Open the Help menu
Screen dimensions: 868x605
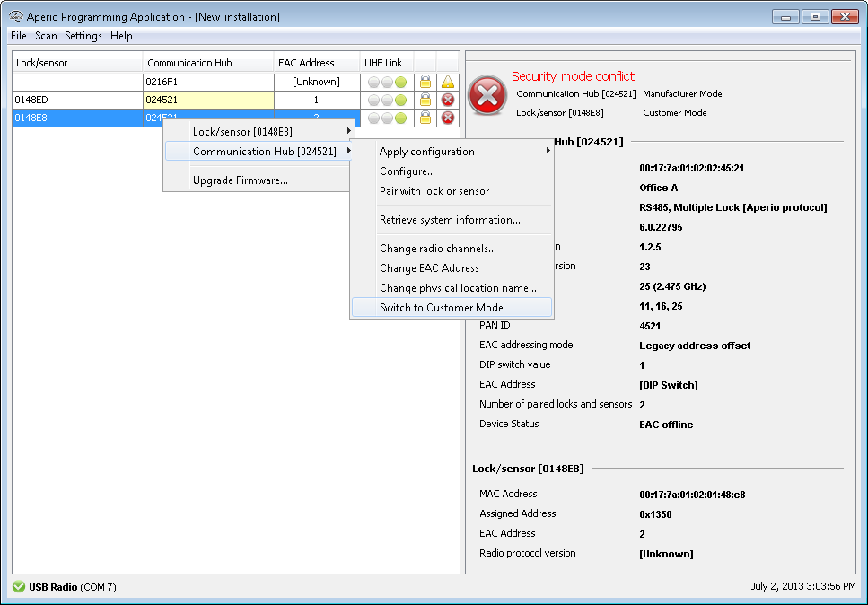tap(121, 36)
